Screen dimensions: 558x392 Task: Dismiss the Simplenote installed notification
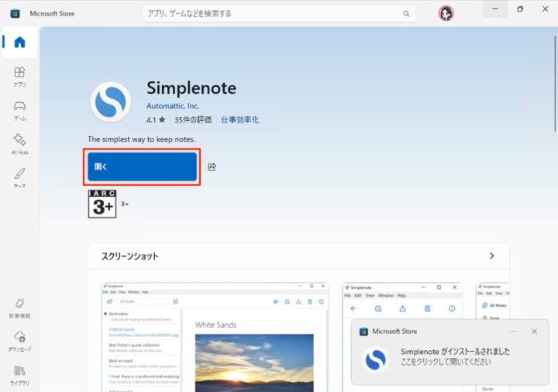[x=534, y=332]
